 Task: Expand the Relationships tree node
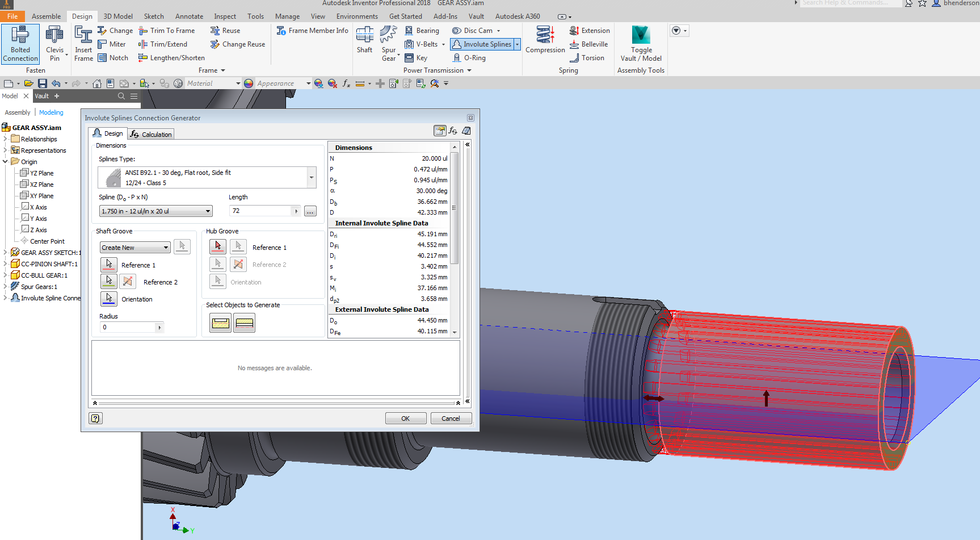[5, 139]
